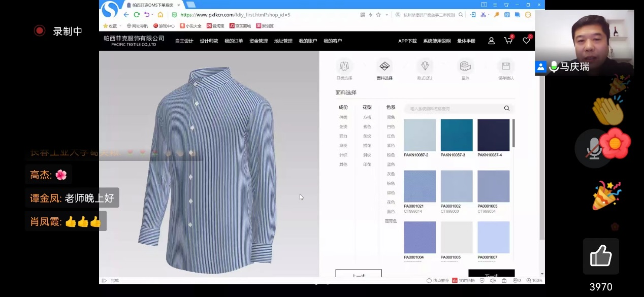Open the 我的订单 menu item

point(234,41)
